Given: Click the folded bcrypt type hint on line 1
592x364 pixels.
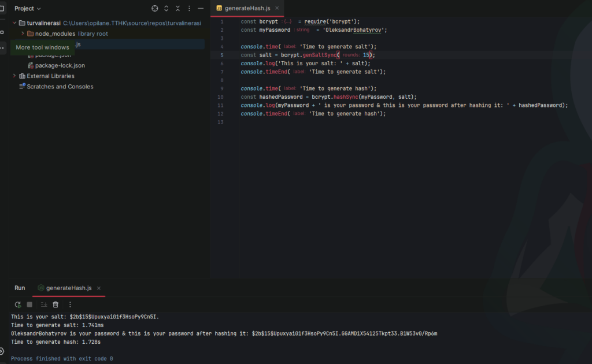Looking at the screenshot, I should (x=287, y=21).
